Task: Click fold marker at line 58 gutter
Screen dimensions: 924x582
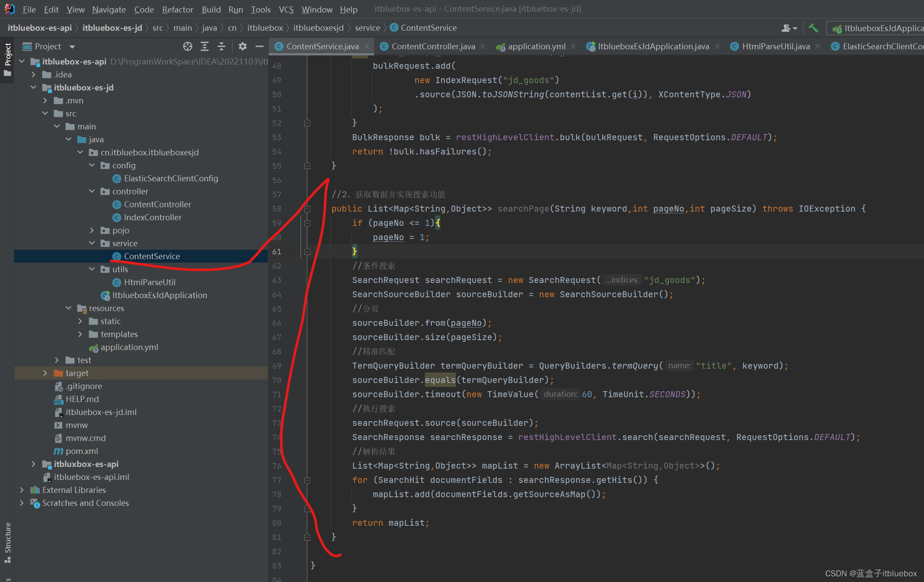Action: click(x=307, y=209)
